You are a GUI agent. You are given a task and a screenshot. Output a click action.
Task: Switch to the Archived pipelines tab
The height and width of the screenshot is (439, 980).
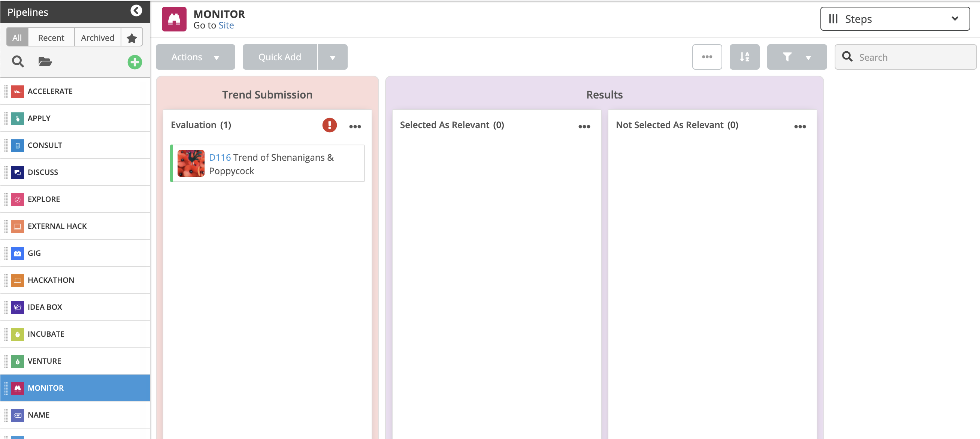(98, 38)
